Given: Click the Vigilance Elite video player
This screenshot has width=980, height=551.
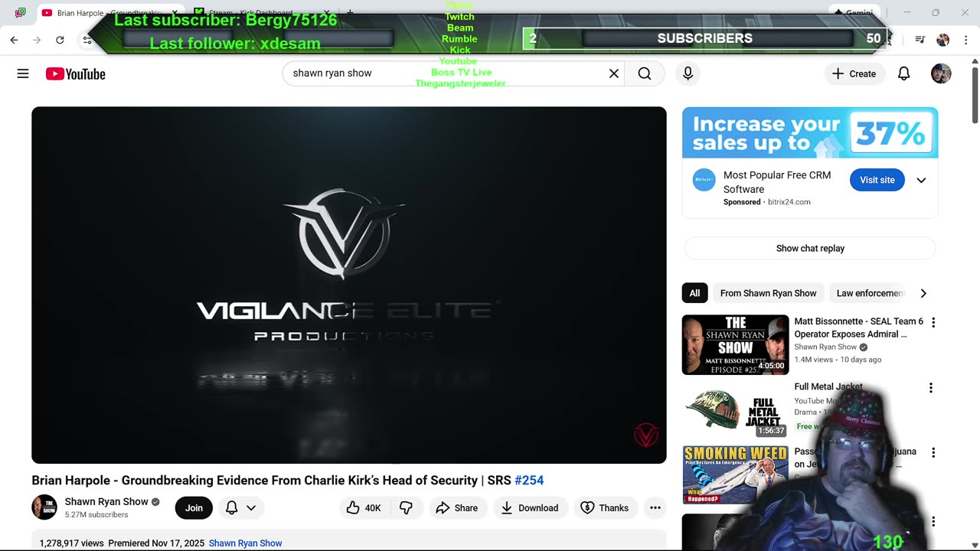Looking at the screenshot, I should click(x=349, y=285).
